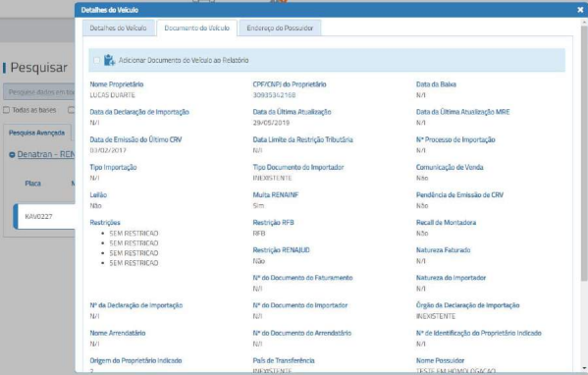This screenshot has width=588, height=375.
Task: Collapse the Denatran section minus icon
Action: coord(12,154)
